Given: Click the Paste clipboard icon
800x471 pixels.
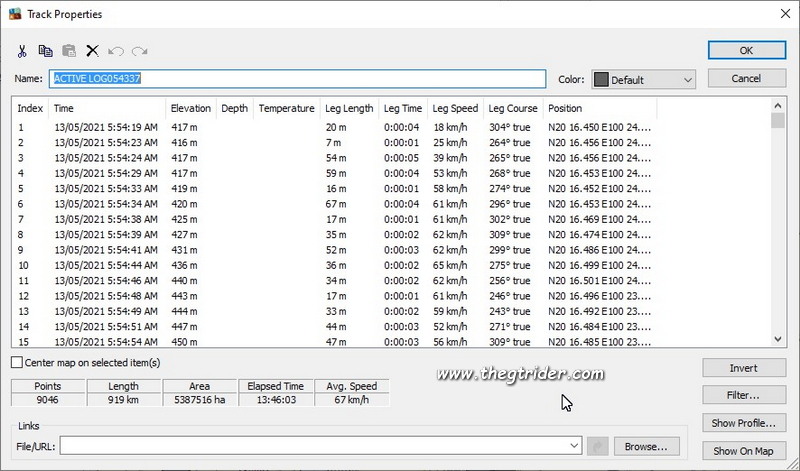Looking at the screenshot, I should (69, 51).
